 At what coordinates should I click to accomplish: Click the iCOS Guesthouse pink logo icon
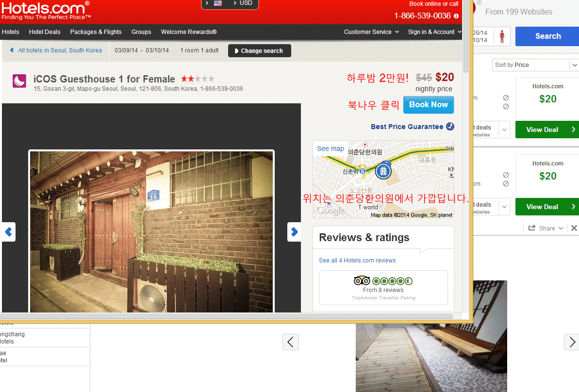(19, 81)
